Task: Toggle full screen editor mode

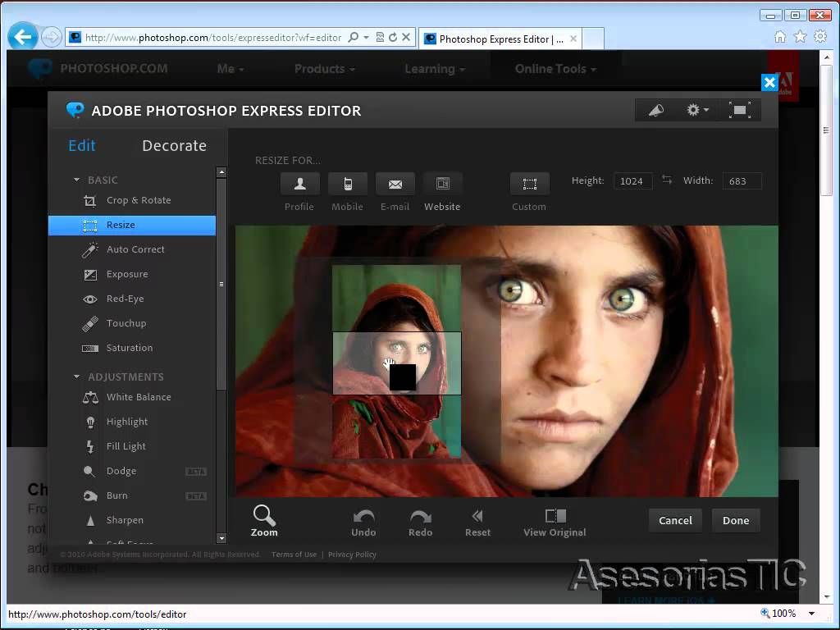Action: [x=740, y=111]
